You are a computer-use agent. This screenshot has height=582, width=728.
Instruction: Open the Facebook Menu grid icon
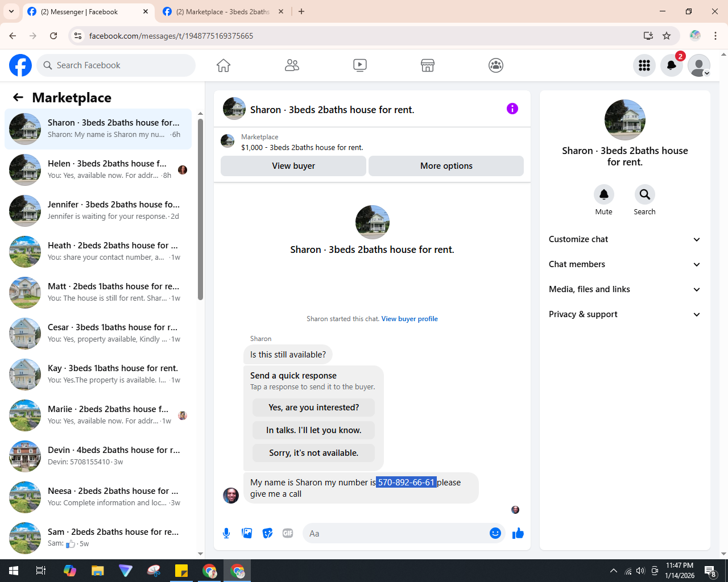click(644, 65)
